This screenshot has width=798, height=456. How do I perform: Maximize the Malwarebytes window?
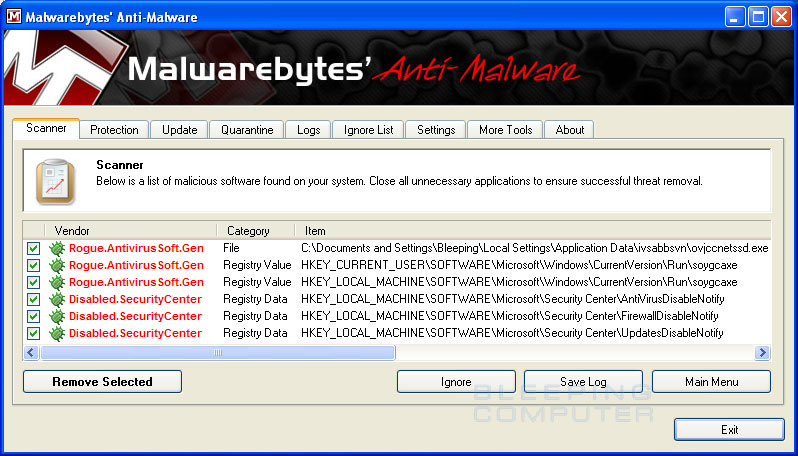(x=758, y=17)
